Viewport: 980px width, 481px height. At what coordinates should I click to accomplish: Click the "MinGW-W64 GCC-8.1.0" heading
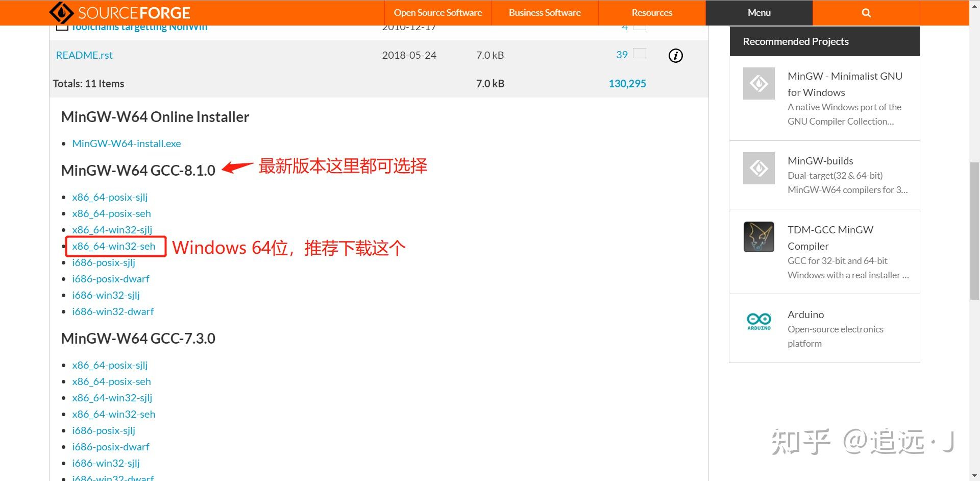138,171
